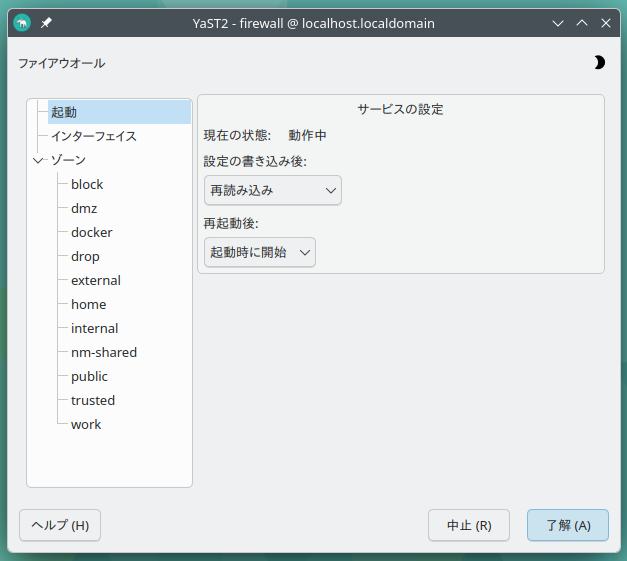Click the ヘルプ (H) button
The width and height of the screenshot is (627, 561).
coord(60,525)
